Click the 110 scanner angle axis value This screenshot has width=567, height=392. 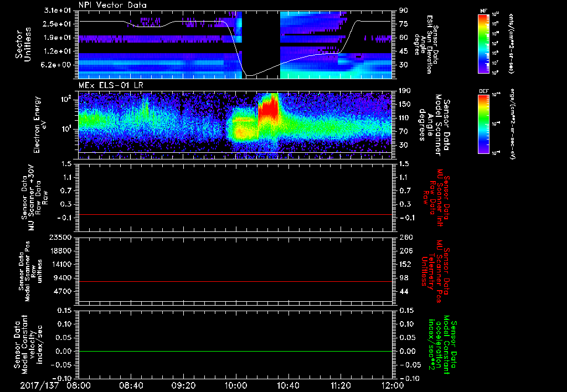(405, 118)
